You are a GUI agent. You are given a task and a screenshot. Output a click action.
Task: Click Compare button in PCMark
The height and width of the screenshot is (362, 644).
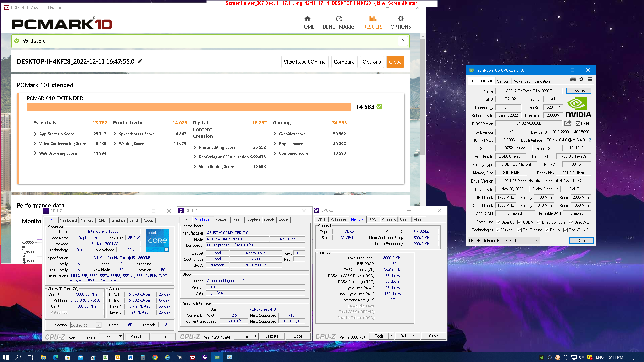coord(344,62)
